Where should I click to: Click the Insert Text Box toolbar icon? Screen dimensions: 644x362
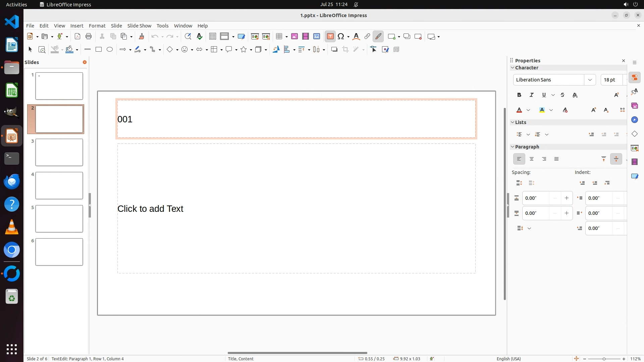coord(330,37)
